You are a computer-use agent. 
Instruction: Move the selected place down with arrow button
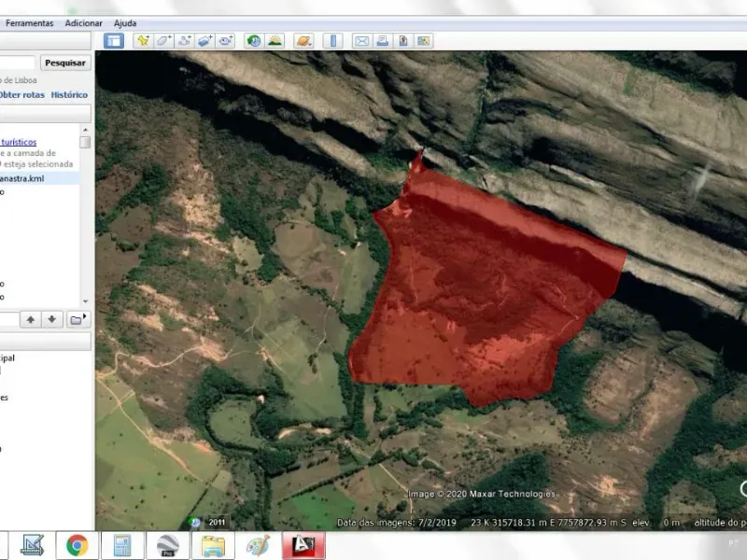[53, 319]
